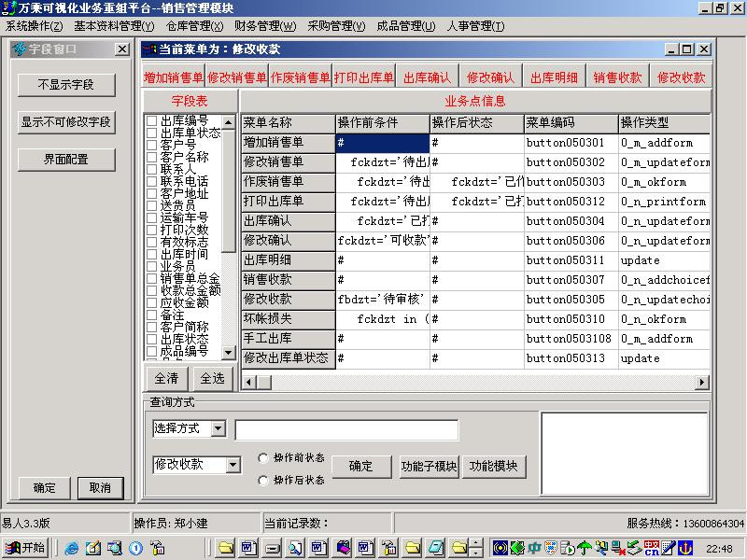Click the icon beside 当前菜单为 title
The image size is (747, 560).
(149, 49)
